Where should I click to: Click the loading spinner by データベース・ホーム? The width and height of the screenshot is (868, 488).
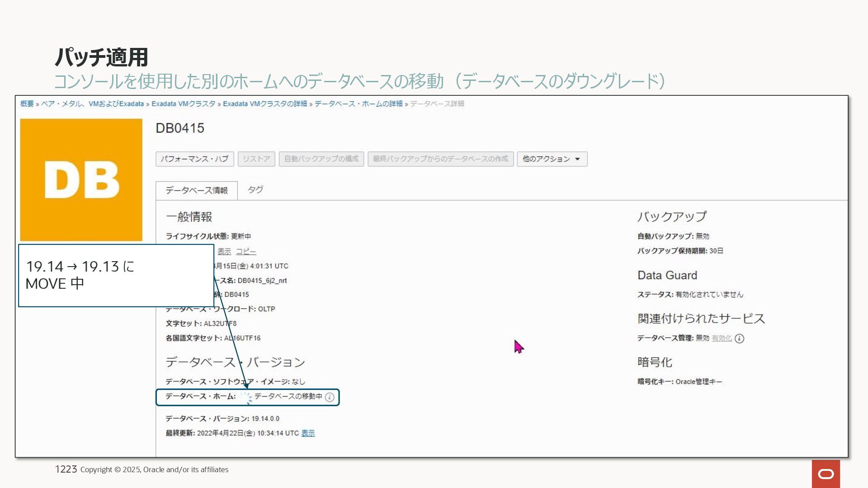click(x=245, y=397)
